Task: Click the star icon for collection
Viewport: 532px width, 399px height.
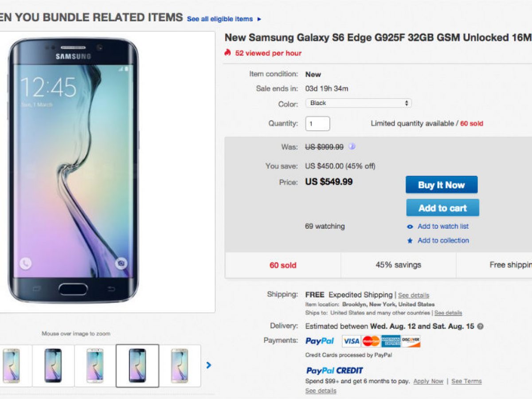Action: coord(410,241)
